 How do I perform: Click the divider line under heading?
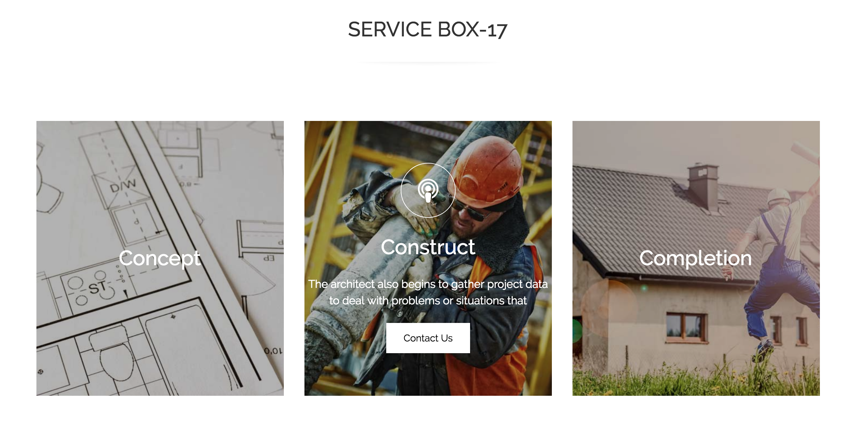(x=428, y=63)
